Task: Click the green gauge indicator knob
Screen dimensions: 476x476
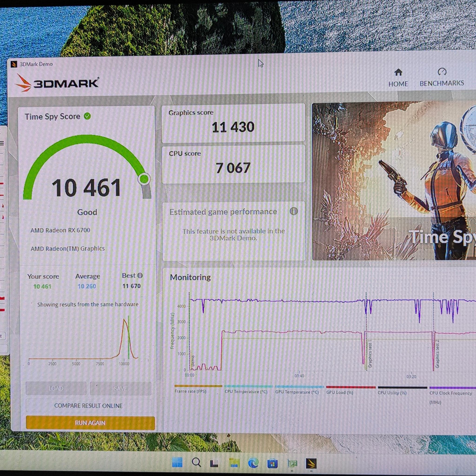Action: tap(144, 179)
